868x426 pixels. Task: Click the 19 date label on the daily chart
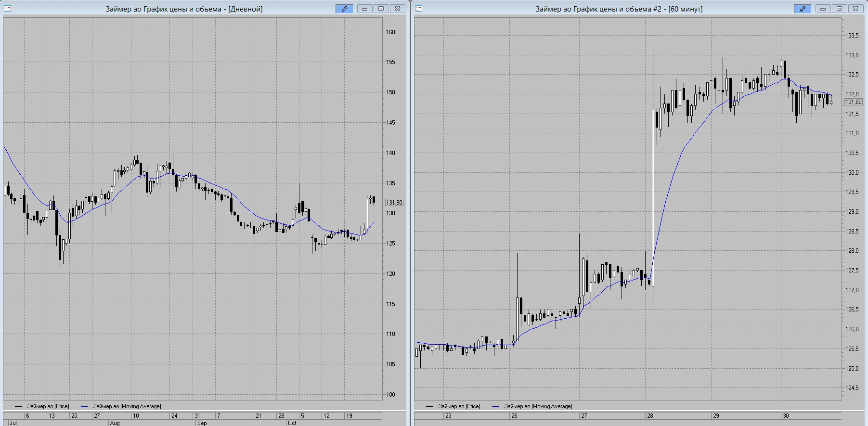[349, 416]
